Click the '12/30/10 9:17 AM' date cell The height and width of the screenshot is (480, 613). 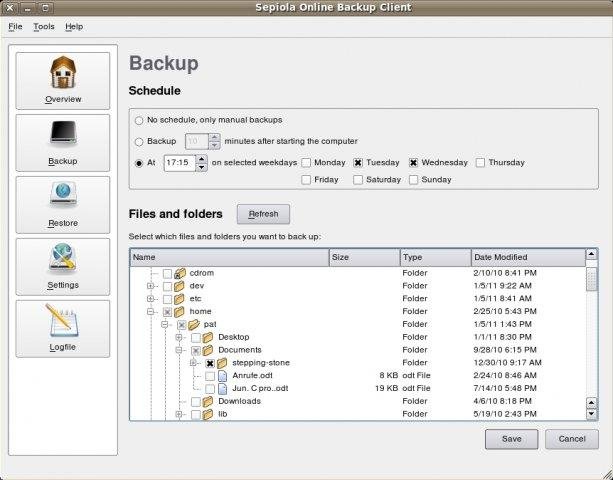pyautogui.click(x=507, y=363)
